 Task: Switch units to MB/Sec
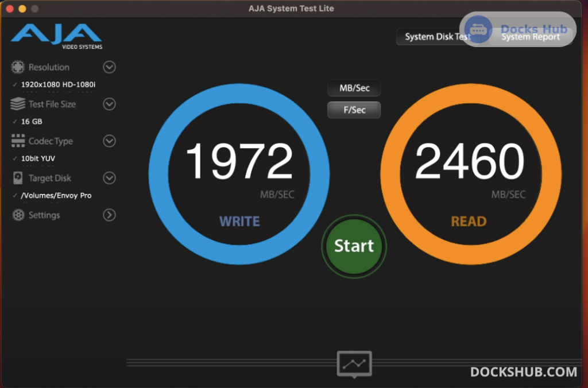tap(354, 88)
